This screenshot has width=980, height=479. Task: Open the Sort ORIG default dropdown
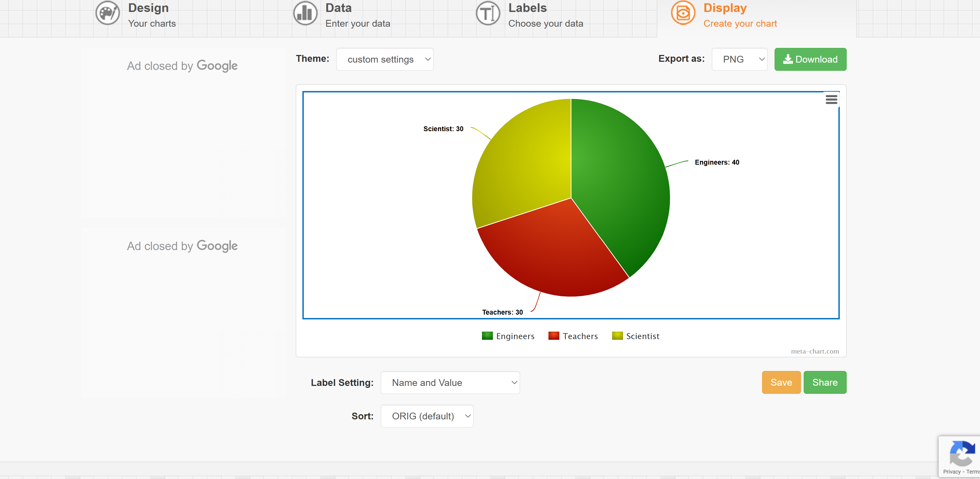426,416
